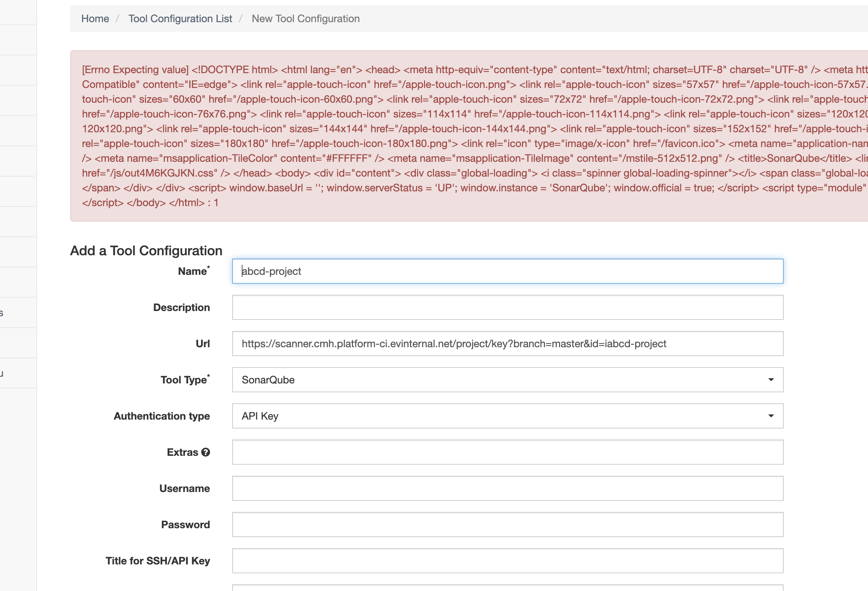Click into the Username field

point(508,488)
